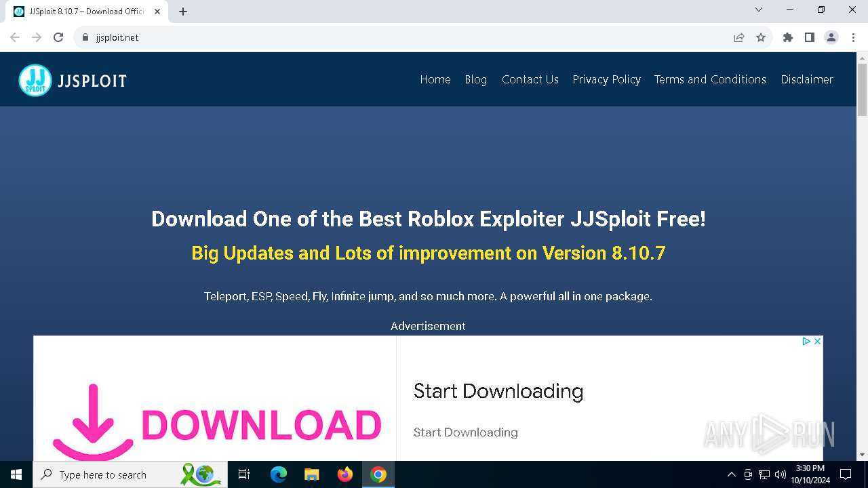The width and height of the screenshot is (868, 488).
Task: Click the AdChoices icon on the ad
Action: pos(807,341)
